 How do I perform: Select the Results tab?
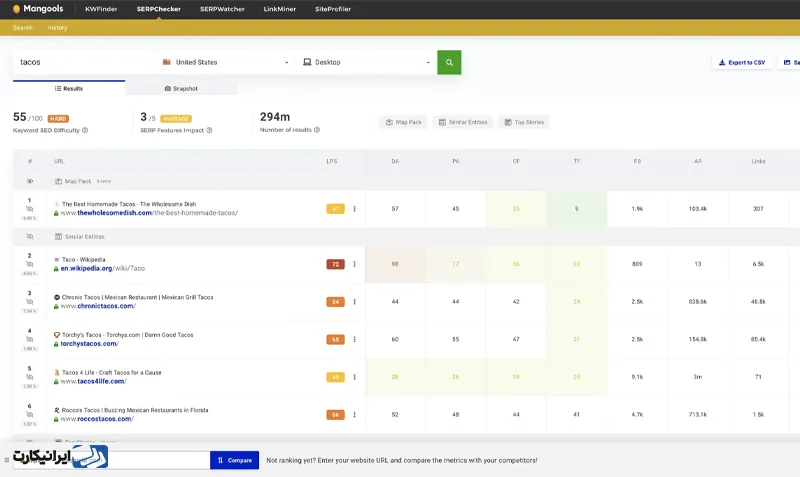click(x=69, y=88)
